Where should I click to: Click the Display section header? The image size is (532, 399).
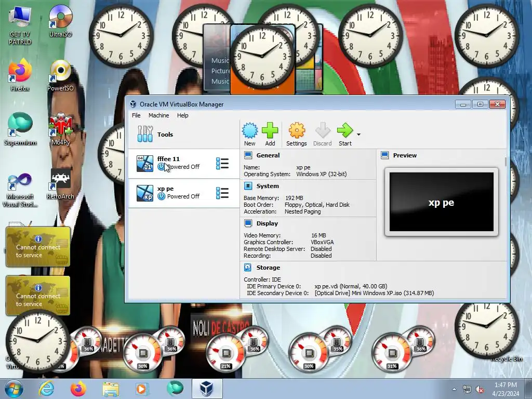coord(267,223)
